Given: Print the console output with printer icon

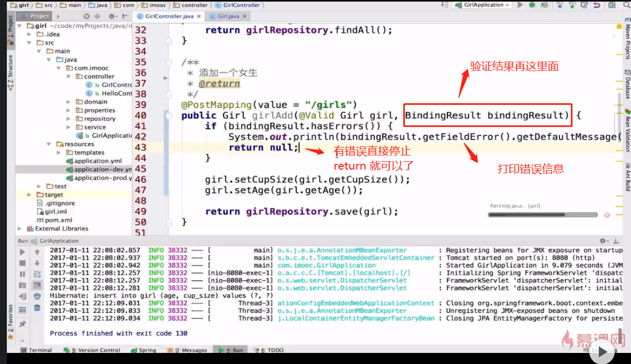Looking at the screenshot, I should coord(37,297).
